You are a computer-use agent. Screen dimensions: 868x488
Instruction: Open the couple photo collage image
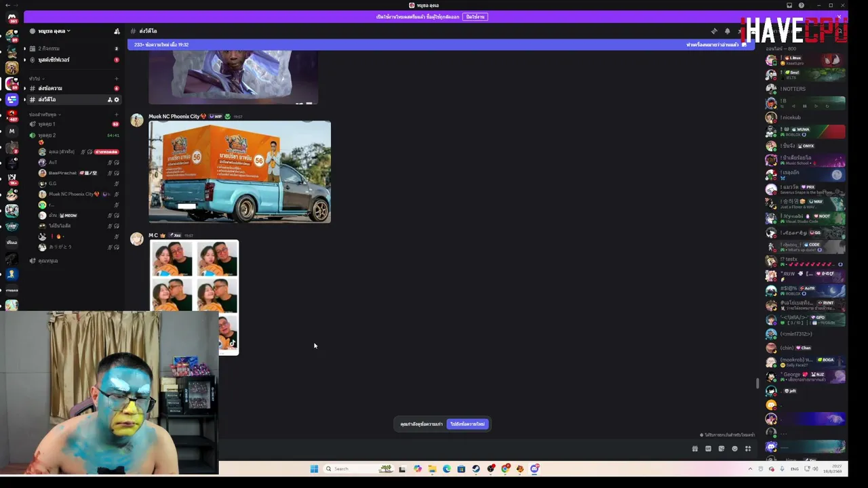coord(194,298)
